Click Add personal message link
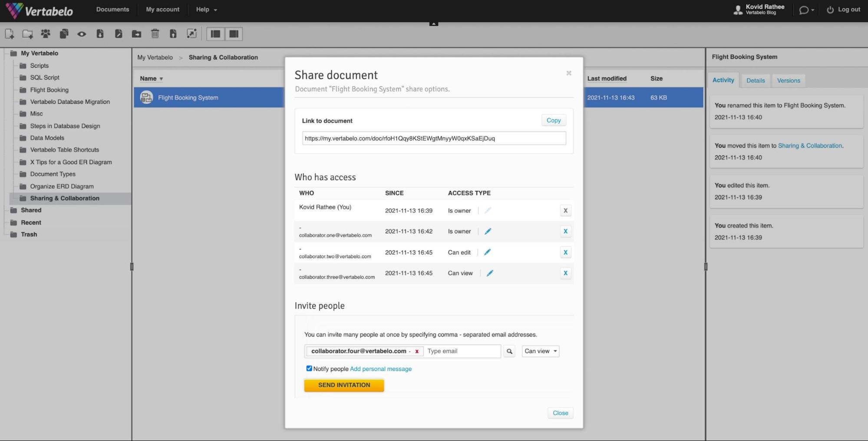The width and height of the screenshot is (868, 441). click(381, 369)
